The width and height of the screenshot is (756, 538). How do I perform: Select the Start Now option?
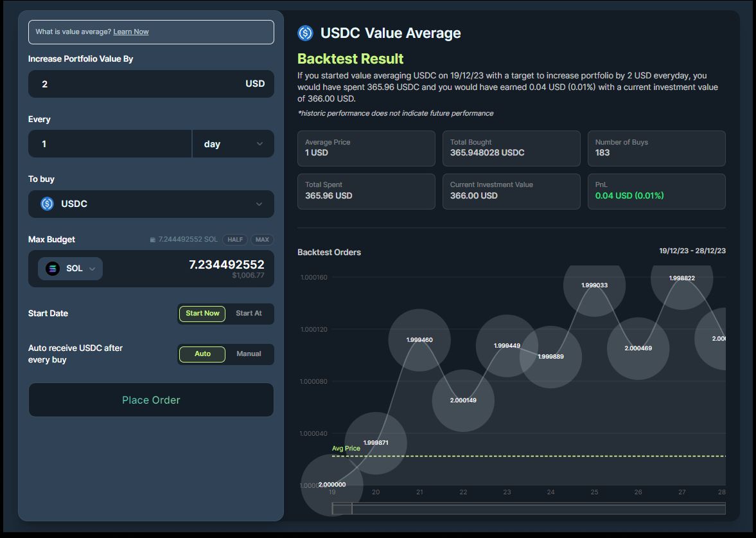pyautogui.click(x=202, y=314)
